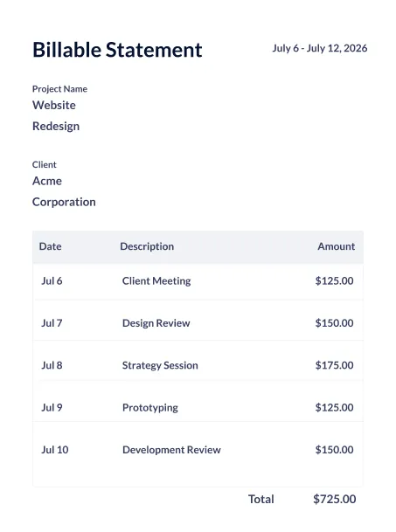Select the July 6 - July 12, 2026 date range
The image size is (396, 532).
(x=320, y=48)
